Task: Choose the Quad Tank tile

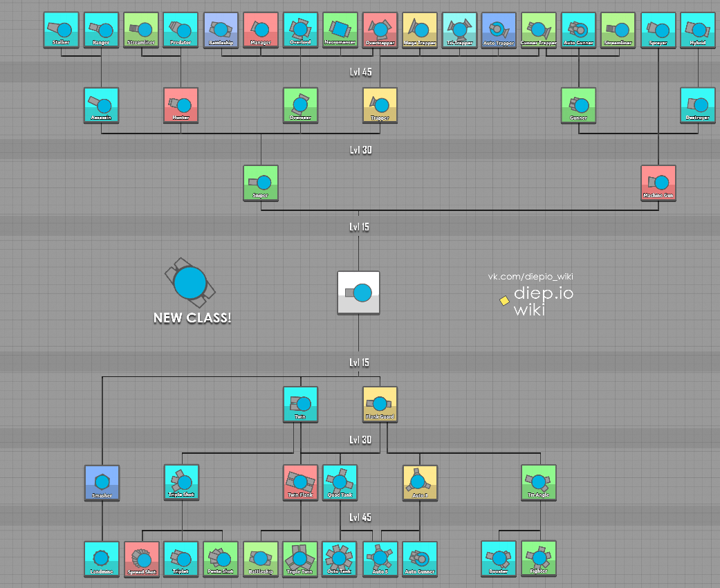Action: (340, 482)
